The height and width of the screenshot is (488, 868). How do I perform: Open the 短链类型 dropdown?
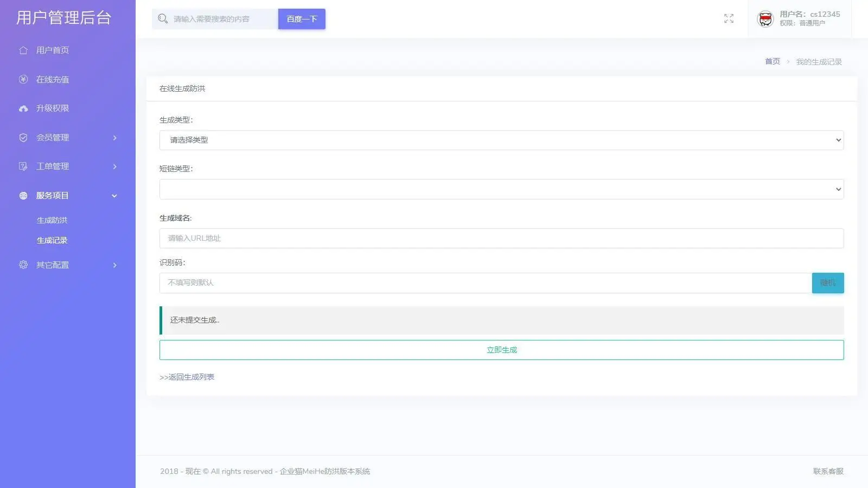click(501, 189)
